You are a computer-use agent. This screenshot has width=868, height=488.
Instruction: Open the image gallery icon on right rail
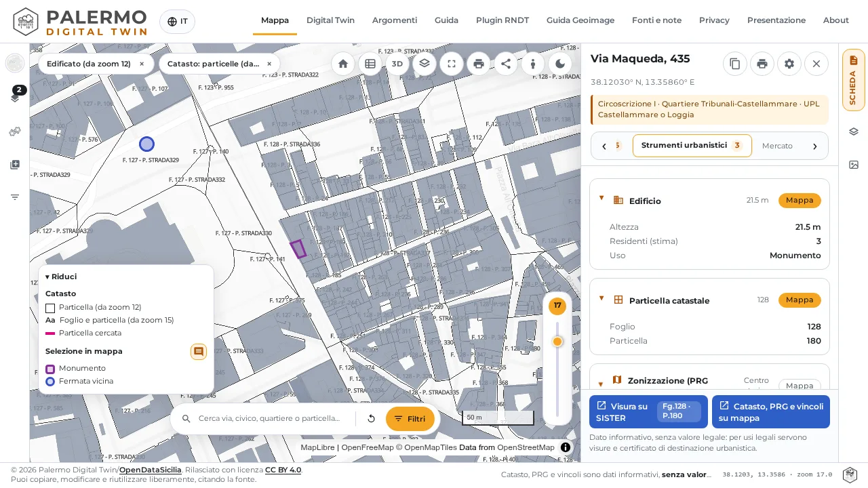click(x=854, y=165)
